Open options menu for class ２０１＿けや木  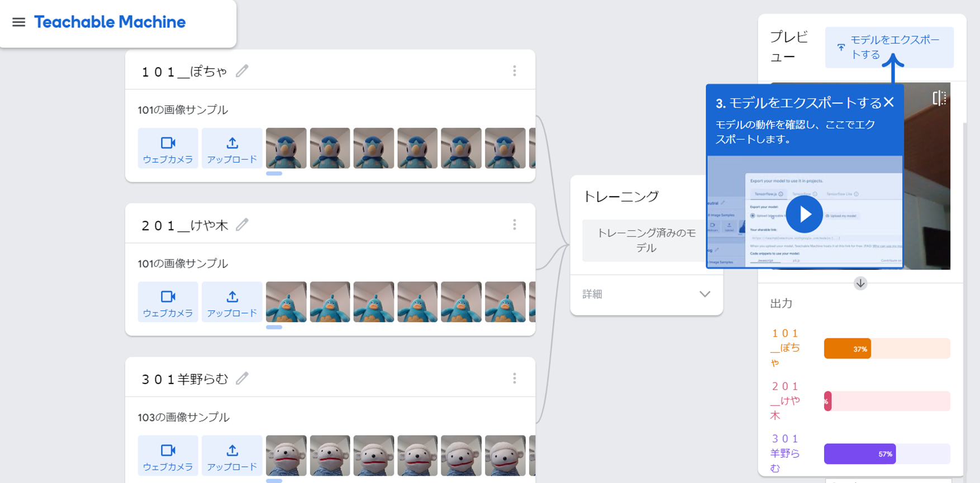(515, 224)
